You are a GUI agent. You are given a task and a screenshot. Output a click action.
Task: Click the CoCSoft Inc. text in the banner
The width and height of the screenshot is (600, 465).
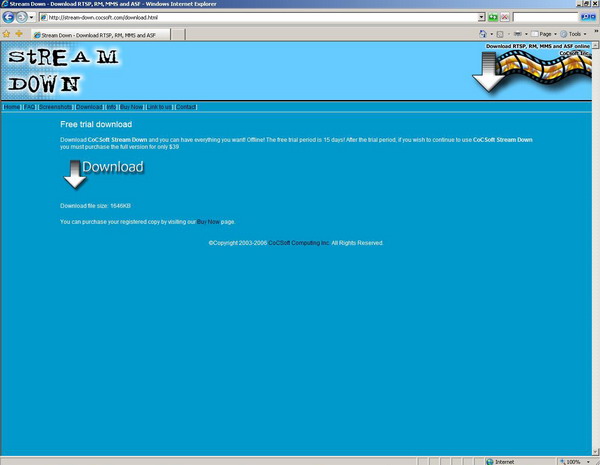point(574,53)
